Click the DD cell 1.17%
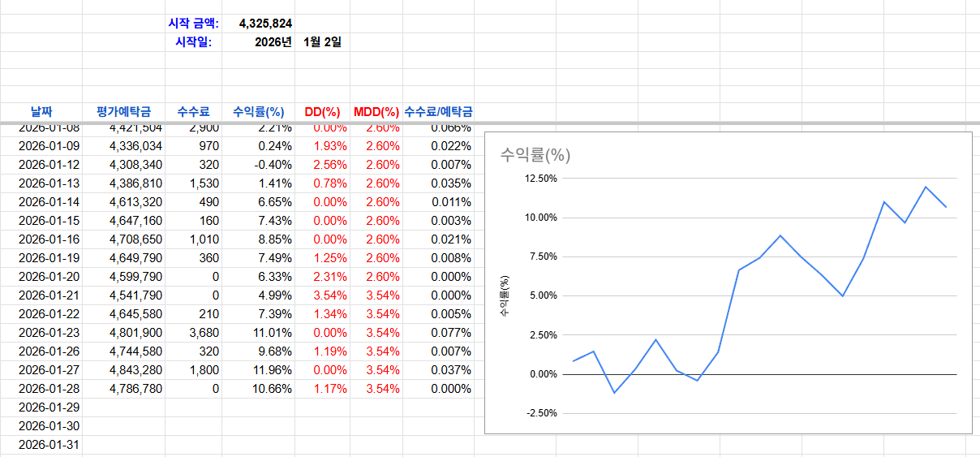The height and width of the screenshot is (457, 980). coord(322,389)
